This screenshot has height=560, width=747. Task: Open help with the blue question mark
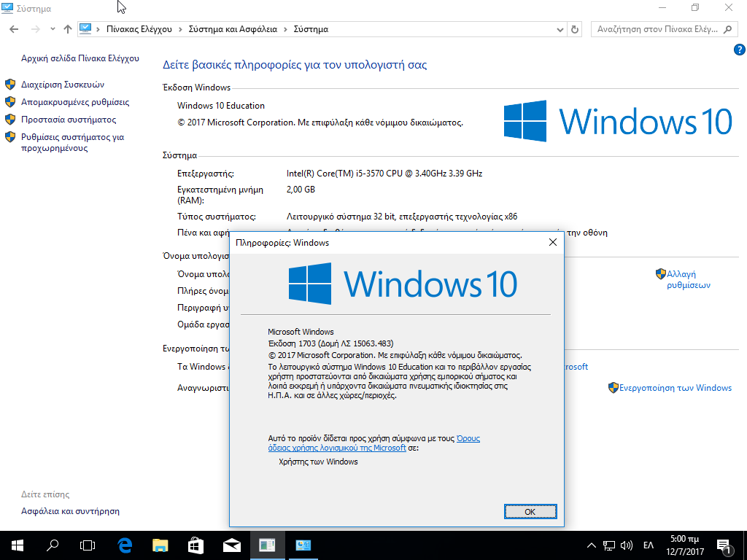[739, 50]
